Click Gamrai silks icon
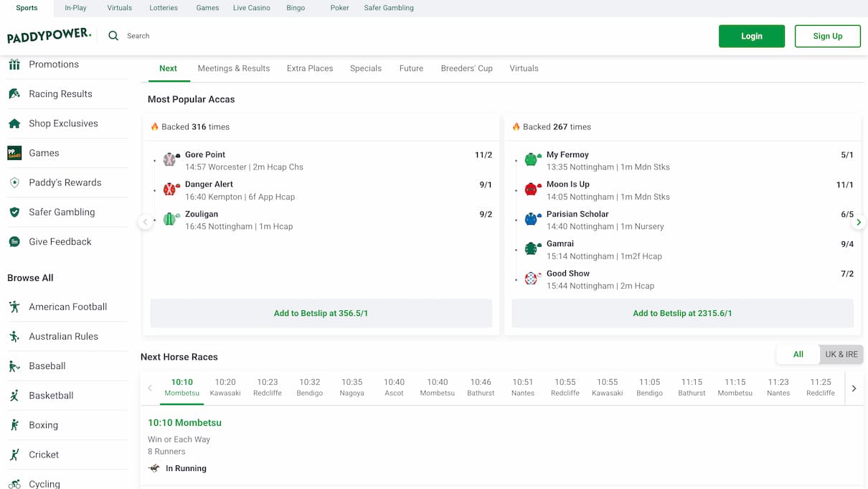 click(x=533, y=248)
